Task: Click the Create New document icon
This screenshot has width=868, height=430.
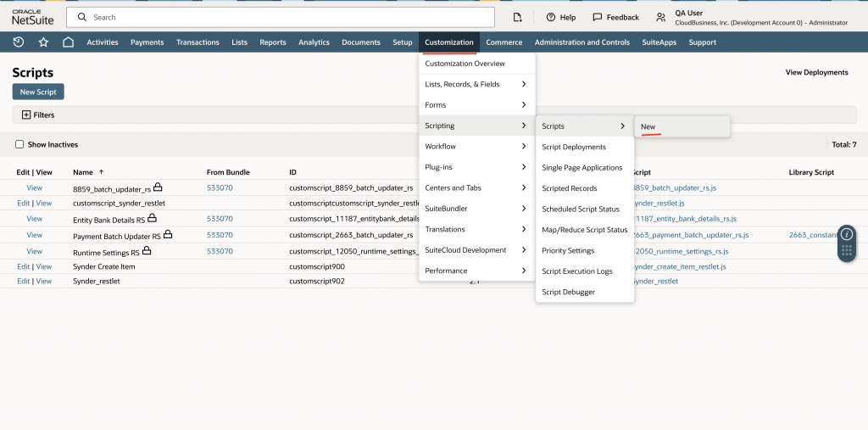Action: (518, 17)
